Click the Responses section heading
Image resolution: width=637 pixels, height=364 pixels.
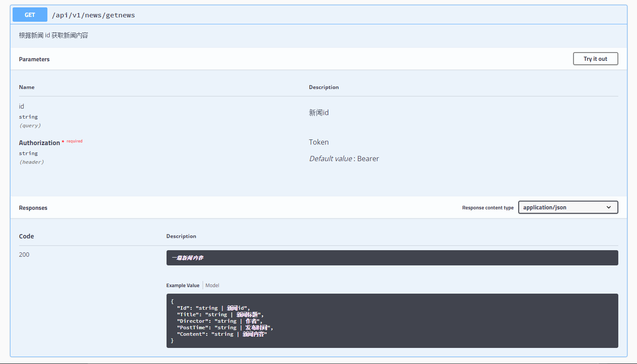click(x=33, y=208)
